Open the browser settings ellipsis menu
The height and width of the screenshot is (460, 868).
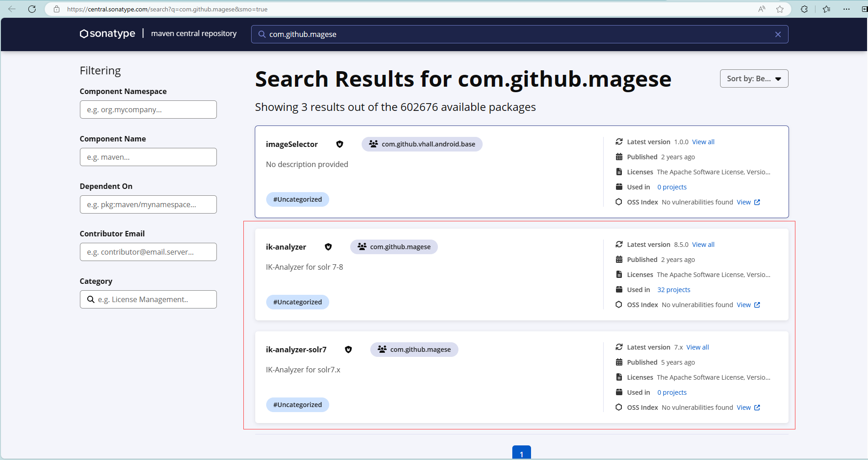pyautogui.click(x=846, y=9)
